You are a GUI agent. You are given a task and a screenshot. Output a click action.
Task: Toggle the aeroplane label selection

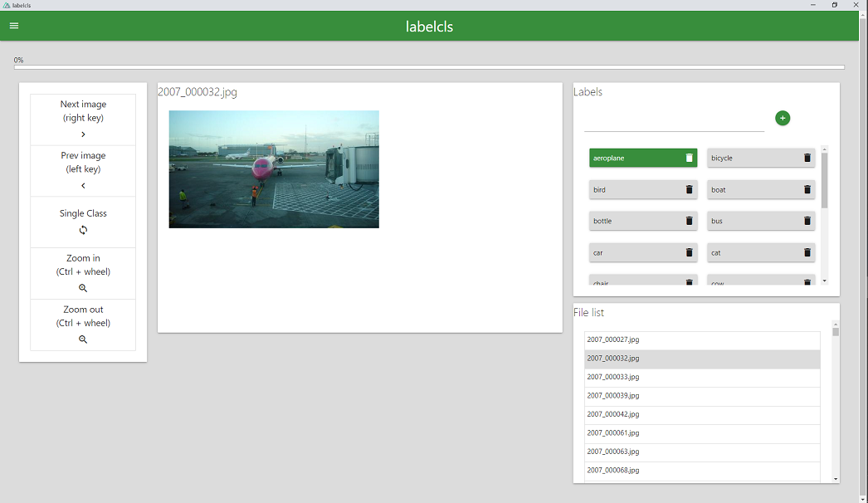(x=635, y=158)
